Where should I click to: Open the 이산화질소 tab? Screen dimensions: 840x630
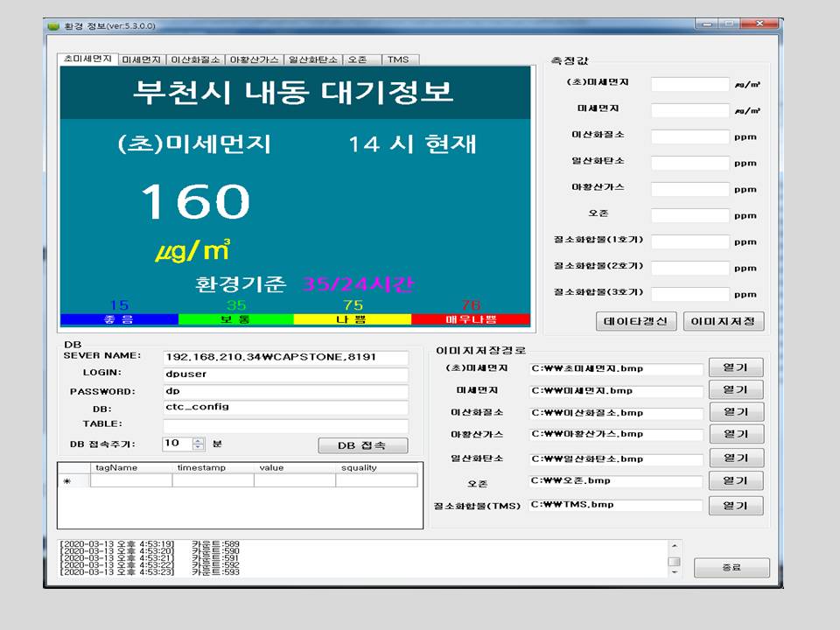click(195, 59)
